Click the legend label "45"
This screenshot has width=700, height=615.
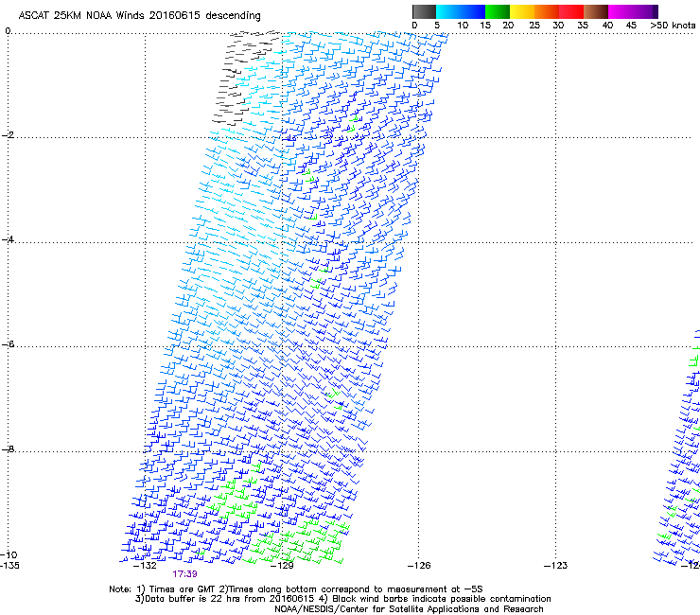pos(631,25)
